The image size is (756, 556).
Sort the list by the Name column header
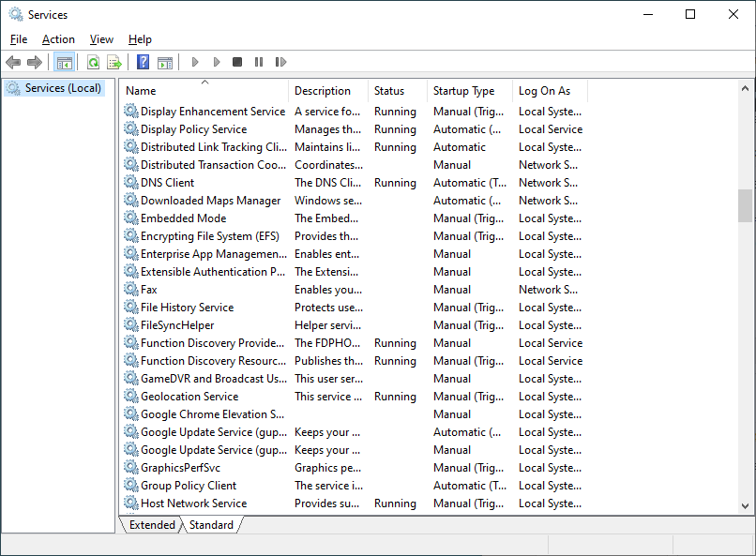141,91
